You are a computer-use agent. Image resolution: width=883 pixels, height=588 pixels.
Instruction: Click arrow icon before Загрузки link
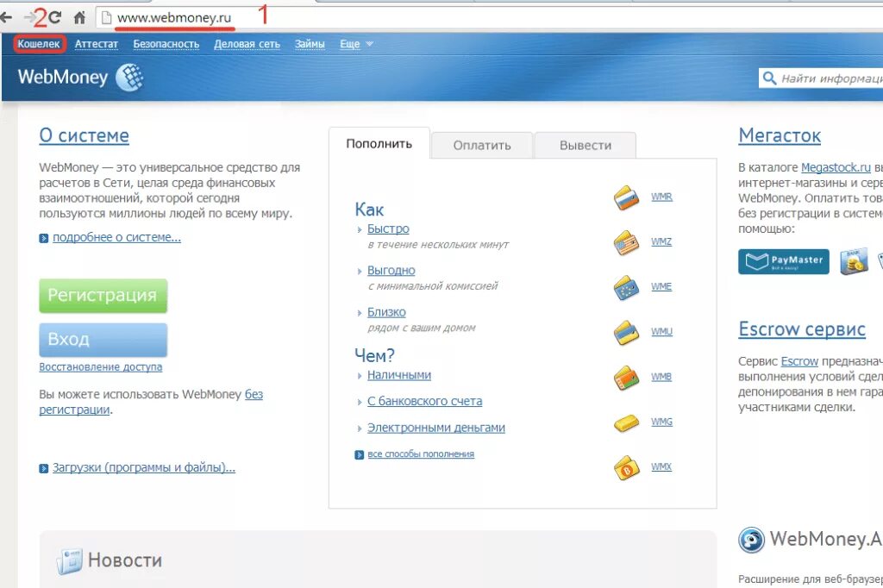(44, 469)
